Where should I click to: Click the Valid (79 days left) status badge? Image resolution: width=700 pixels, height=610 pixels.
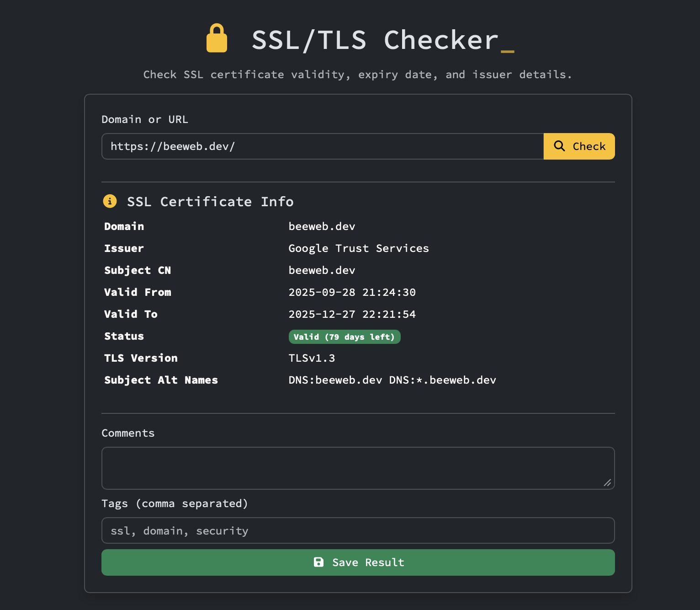click(345, 337)
